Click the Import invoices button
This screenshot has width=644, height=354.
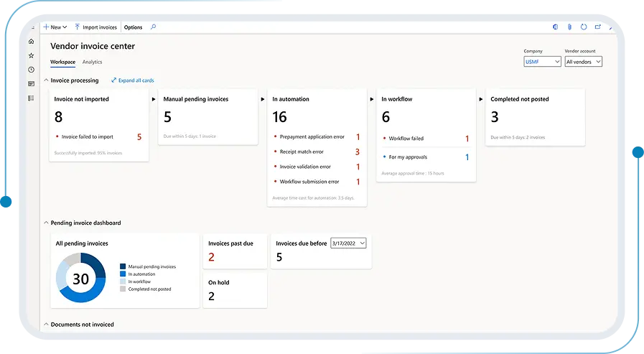click(95, 27)
